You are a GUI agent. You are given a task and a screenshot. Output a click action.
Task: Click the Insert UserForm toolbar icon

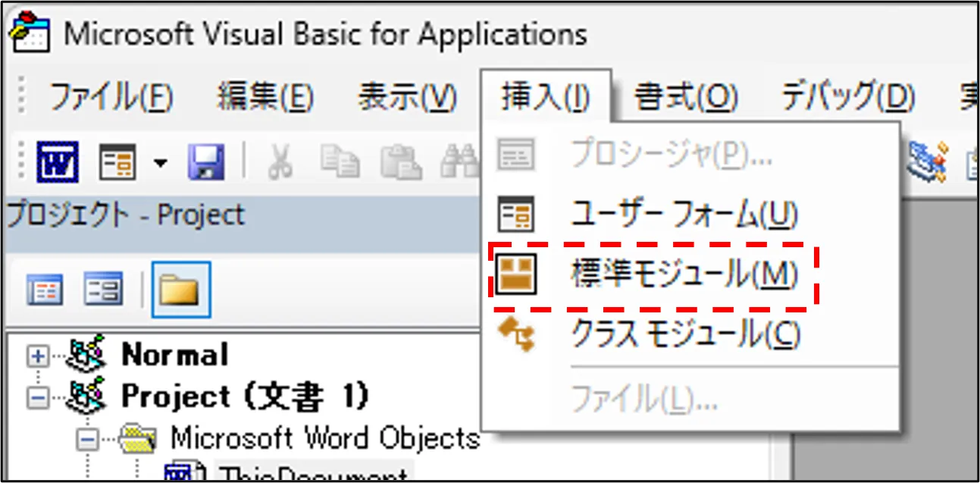(118, 162)
